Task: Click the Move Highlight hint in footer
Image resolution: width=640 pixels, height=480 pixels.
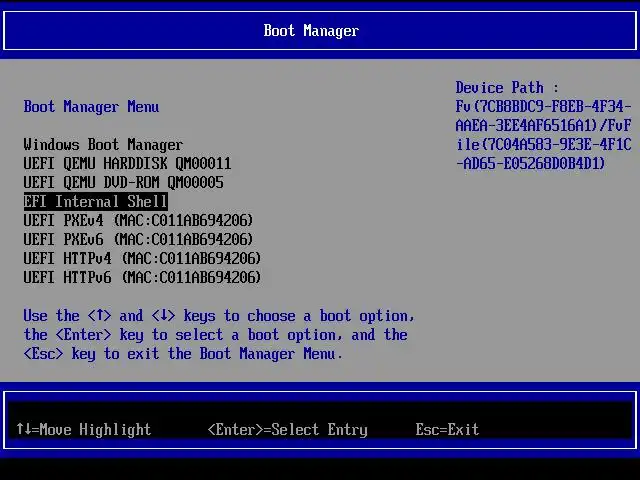Action: [84, 429]
